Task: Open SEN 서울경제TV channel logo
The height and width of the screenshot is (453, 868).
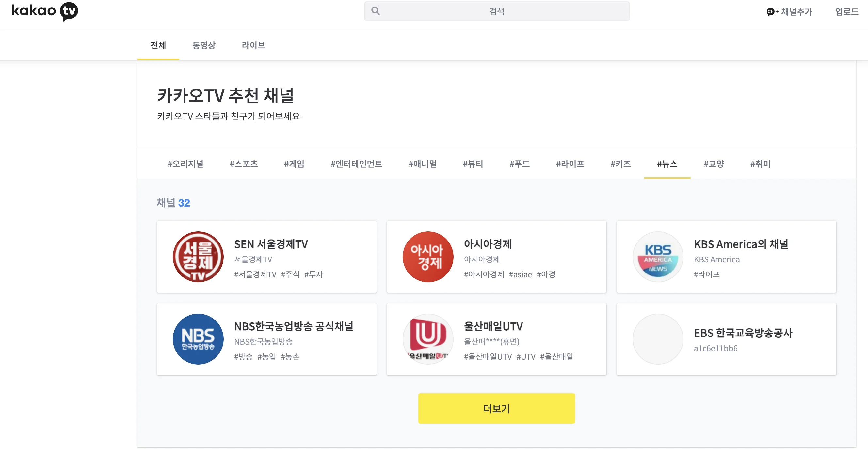Action: 198,257
